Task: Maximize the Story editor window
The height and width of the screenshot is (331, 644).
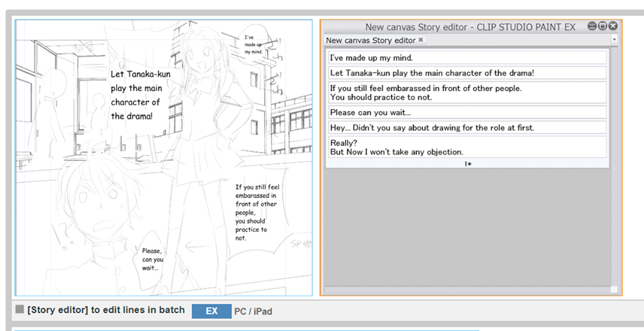Action: [602, 26]
